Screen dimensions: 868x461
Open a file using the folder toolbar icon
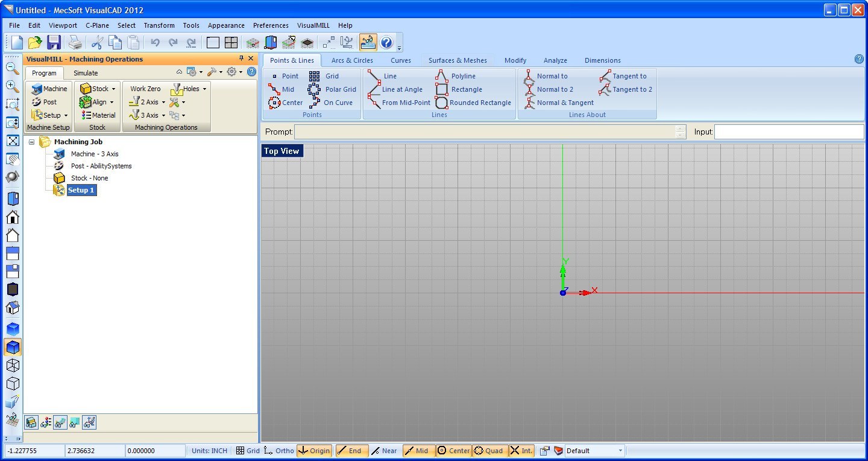tap(34, 42)
